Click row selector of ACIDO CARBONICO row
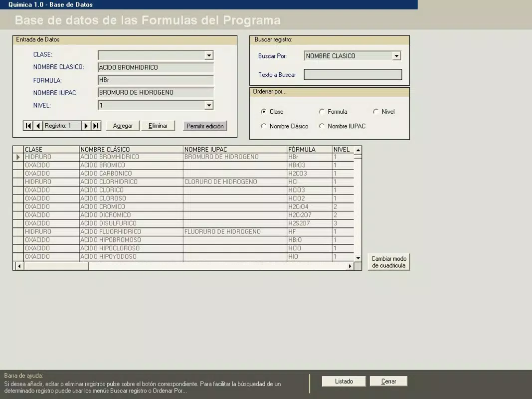The width and height of the screenshot is (532, 399). click(x=18, y=174)
